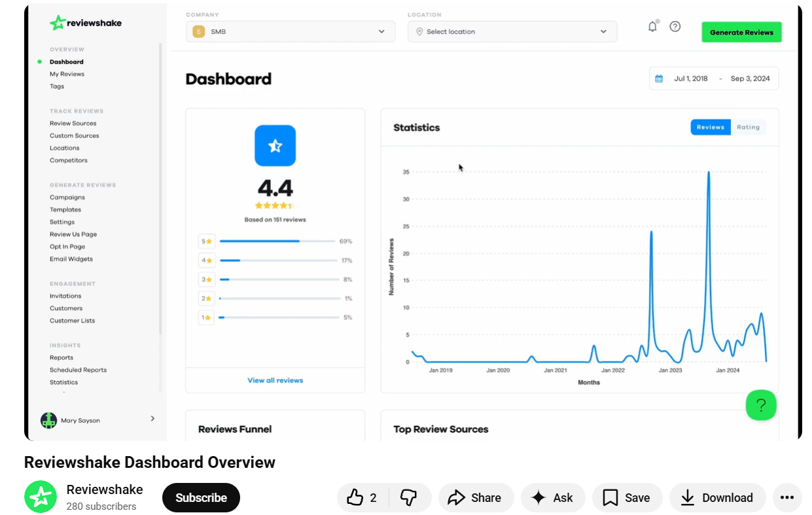812x515 pixels.
Task: Open the notifications bell icon
Action: tap(652, 27)
